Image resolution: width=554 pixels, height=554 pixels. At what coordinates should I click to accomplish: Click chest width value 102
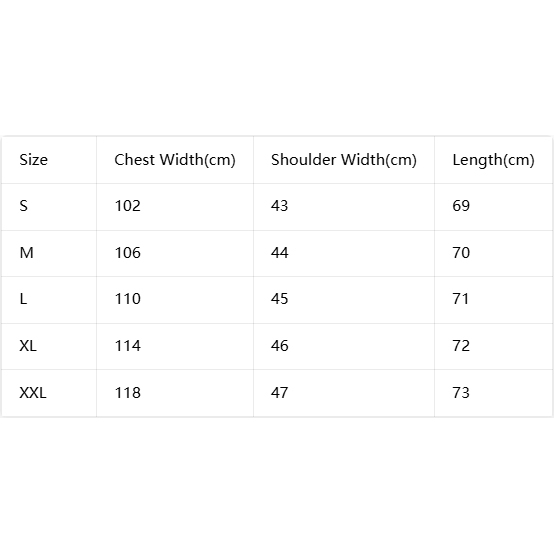pos(128,206)
